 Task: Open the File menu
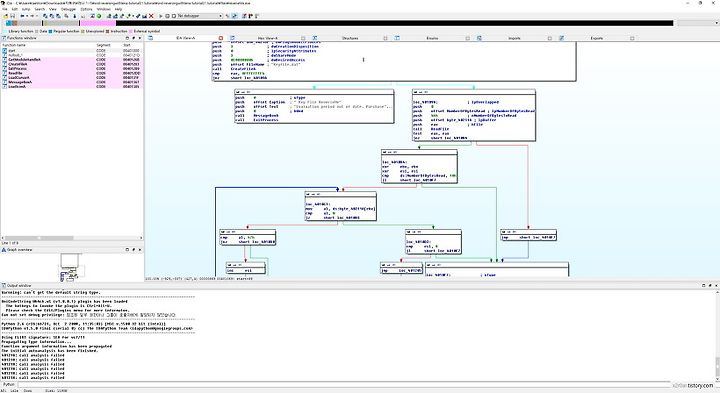tap(4, 9)
